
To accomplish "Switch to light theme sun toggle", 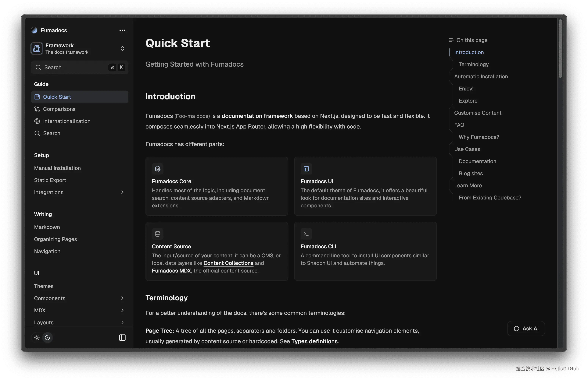I will [37, 338].
